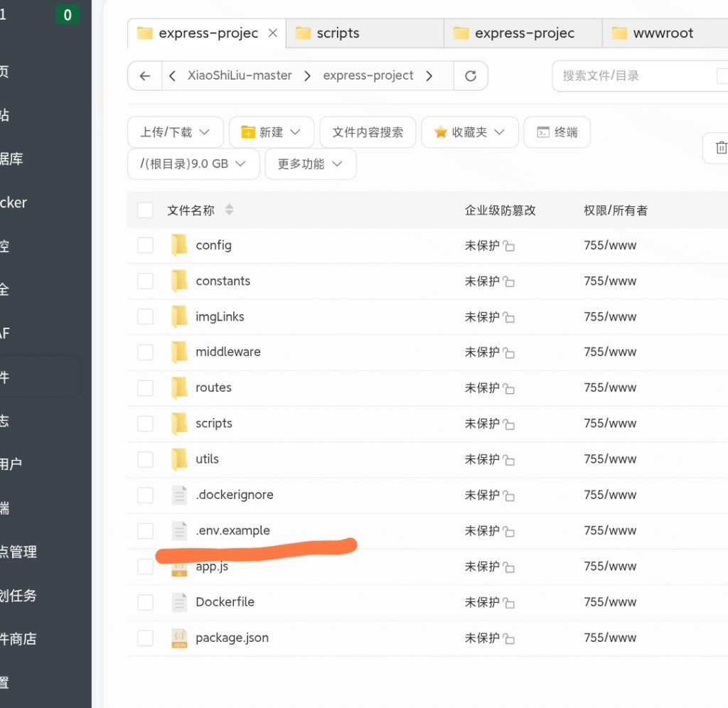Close the first express-project tab
Viewport: 728px width, 708px height.
click(x=273, y=33)
